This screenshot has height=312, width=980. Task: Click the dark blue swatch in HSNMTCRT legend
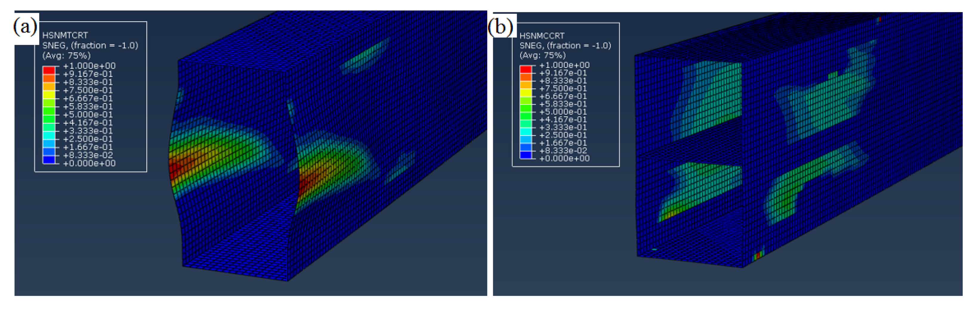[x=49, y=160]
